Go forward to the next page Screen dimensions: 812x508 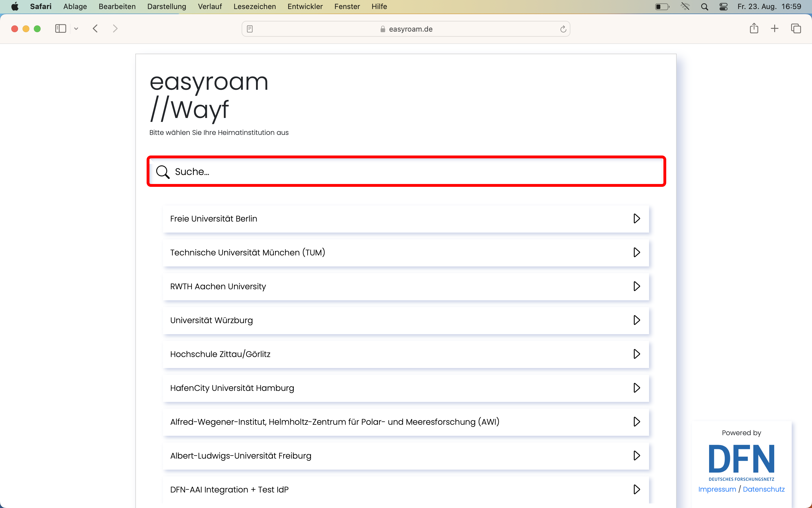[115, 29]
